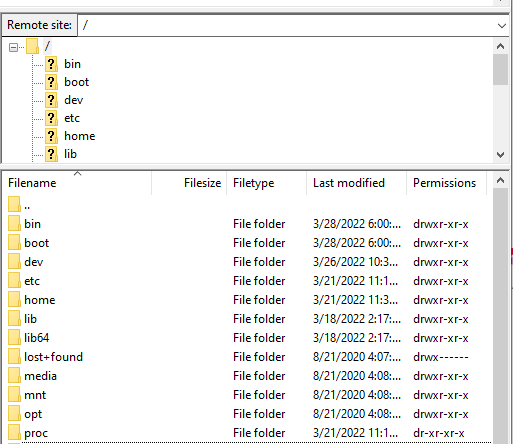Select the proc folder icon in file list
The height and width of the screenshot is (444, 513).
(14, 432)
